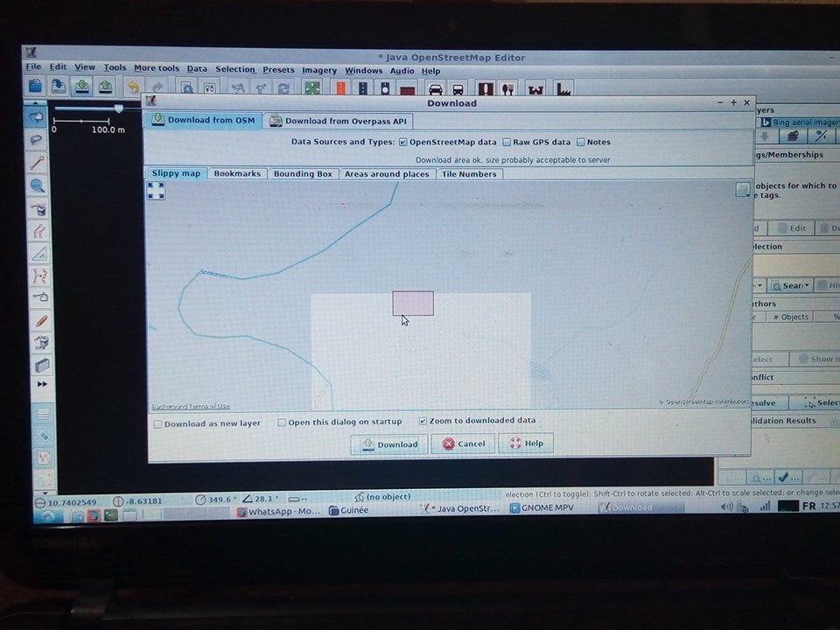The height and width of the screenshot is (630, 840).
Task: Click the Undo arrow in the toolbar
Action: [x=133, y=87]
